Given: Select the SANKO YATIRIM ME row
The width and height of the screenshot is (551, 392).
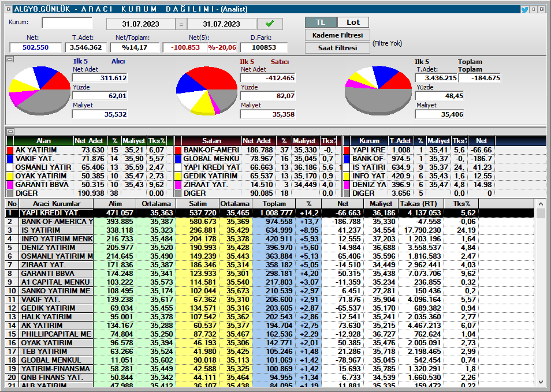Looking at the screenshot, I should (x=270, y=291).
